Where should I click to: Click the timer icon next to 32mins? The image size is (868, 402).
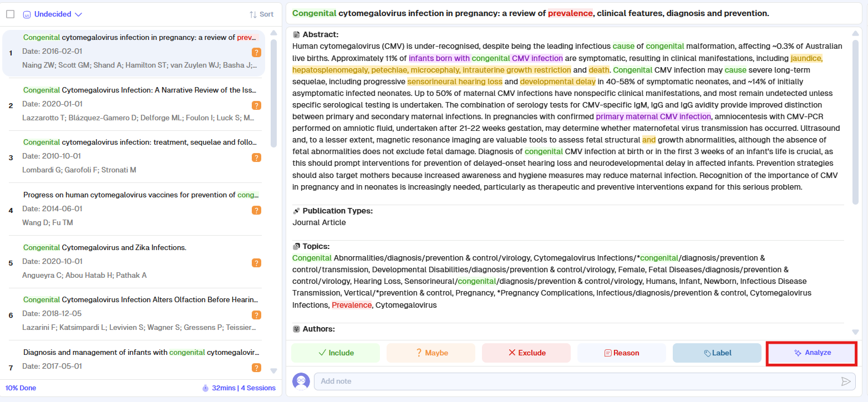pos(205,388)
